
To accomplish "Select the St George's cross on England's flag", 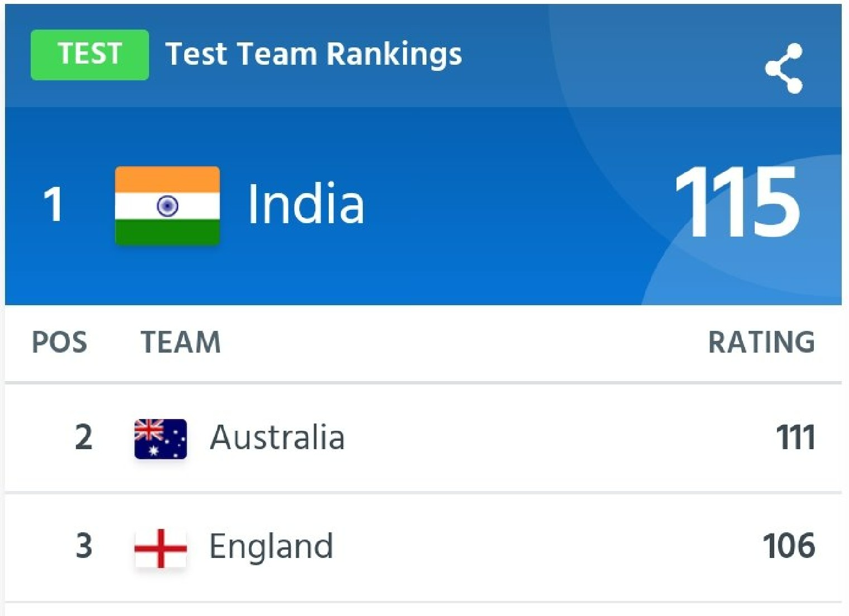I will (x=160, y=547).
